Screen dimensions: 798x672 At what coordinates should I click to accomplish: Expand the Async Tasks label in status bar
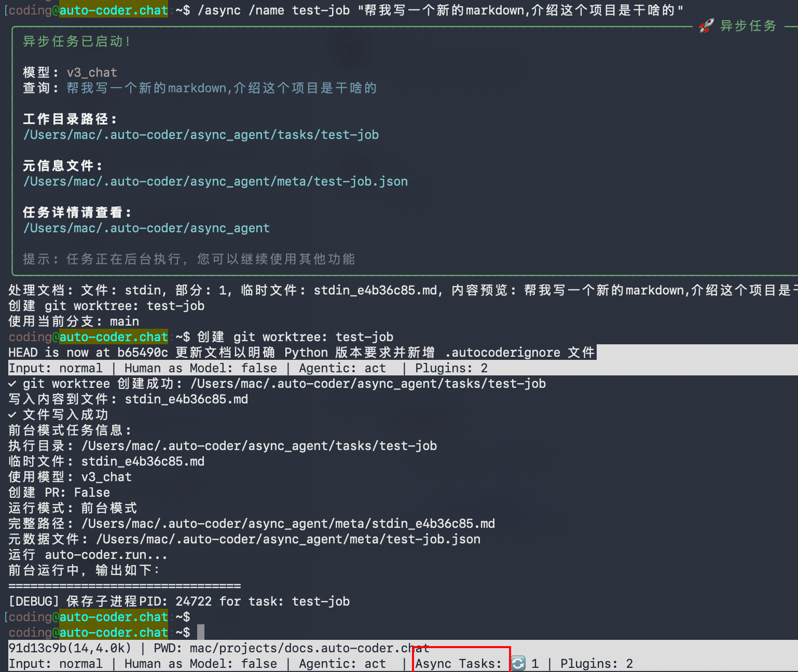point(458,664)
